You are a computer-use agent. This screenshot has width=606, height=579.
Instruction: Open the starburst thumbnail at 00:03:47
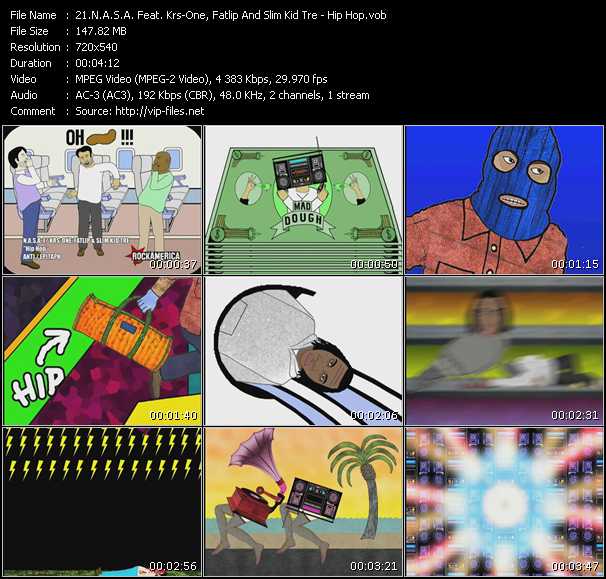pos(504,502)
